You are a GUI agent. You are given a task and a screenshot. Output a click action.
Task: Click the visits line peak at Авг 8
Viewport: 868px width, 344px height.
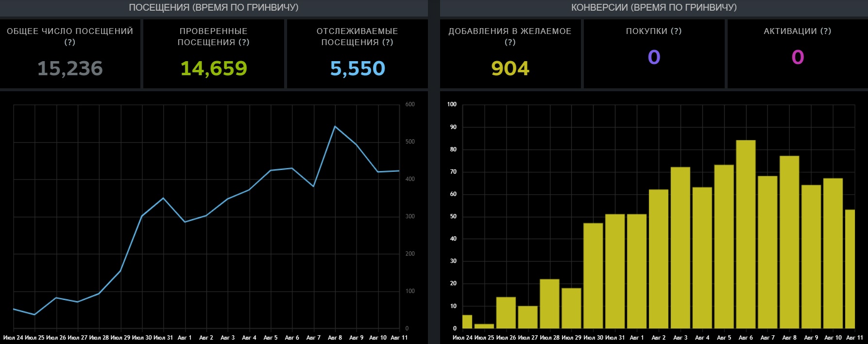click(335, 126)
